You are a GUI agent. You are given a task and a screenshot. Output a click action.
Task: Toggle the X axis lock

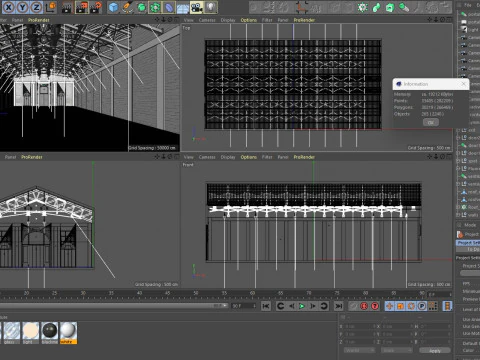point(9,7)
